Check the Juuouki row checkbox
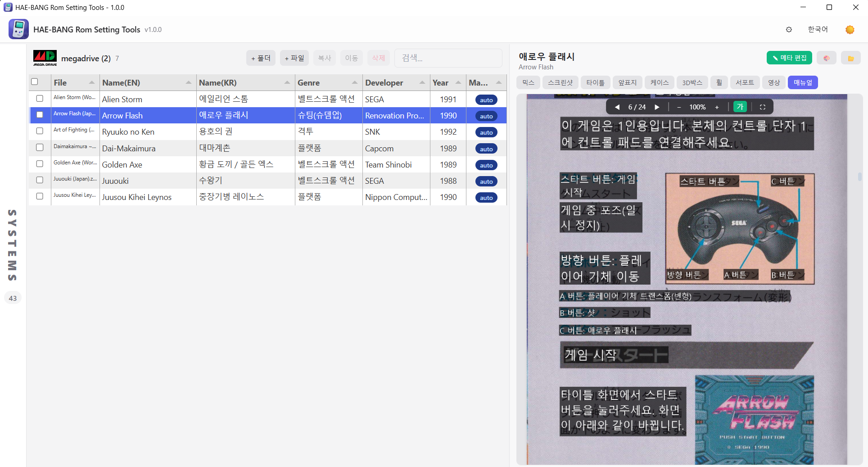 40,180
